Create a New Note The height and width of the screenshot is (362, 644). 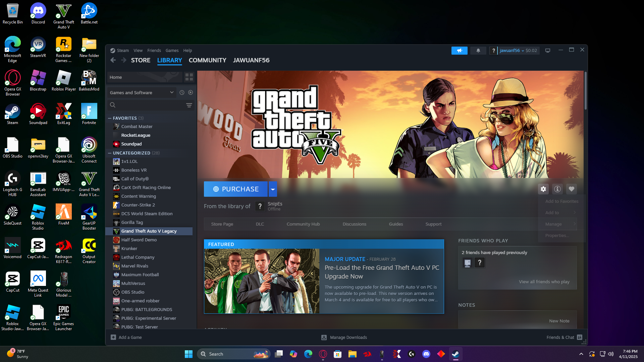point(559,321)
